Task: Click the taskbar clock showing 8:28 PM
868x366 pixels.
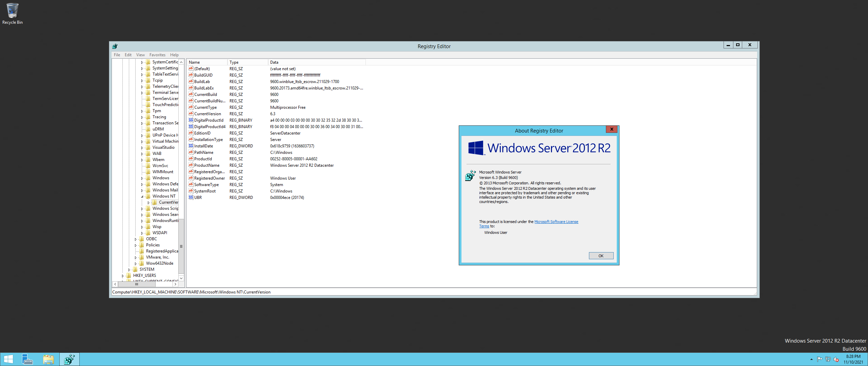Action: point(853,359)
